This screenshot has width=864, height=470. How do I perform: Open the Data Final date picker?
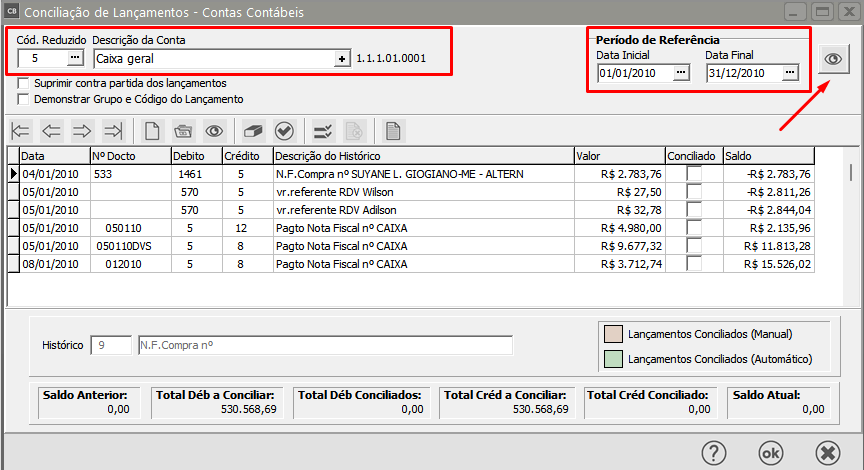click(x=790, y=73)
